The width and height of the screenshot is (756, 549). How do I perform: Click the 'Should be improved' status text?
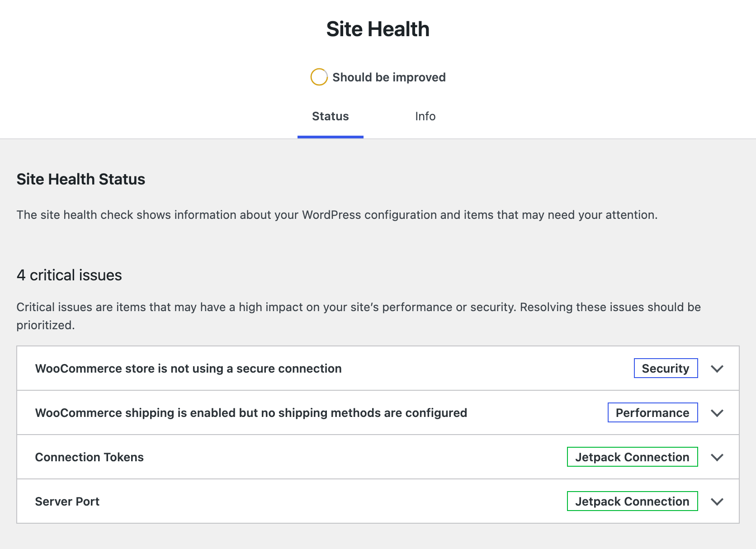(389, 77)
